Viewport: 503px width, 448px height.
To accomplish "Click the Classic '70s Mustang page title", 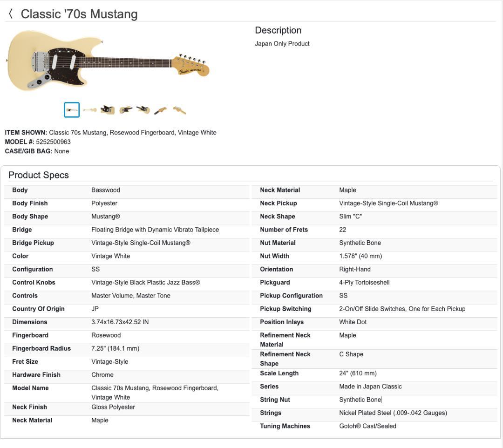I will tap(79, 14).
